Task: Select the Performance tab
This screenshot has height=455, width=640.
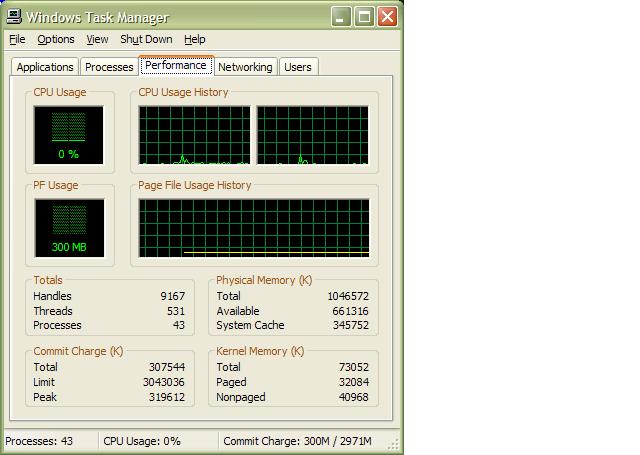Action: click(176, 65)
